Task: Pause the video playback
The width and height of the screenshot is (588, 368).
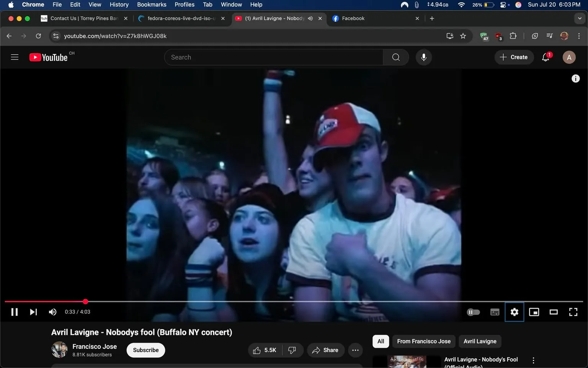Action: (x=14, y=312)
